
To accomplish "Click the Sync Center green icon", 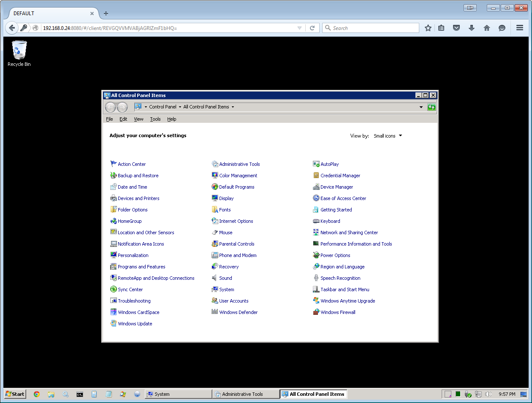I will (113, 289).
